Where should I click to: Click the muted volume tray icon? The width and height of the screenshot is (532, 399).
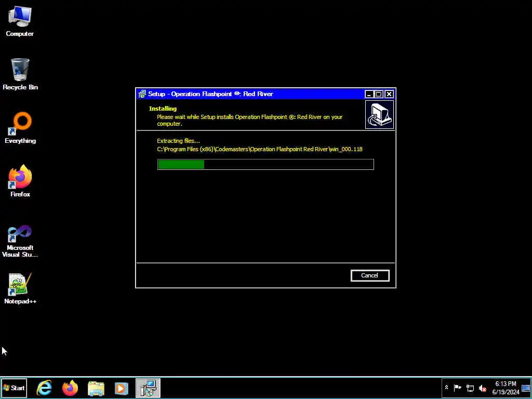pyautogui.click(x=483, y=388)
